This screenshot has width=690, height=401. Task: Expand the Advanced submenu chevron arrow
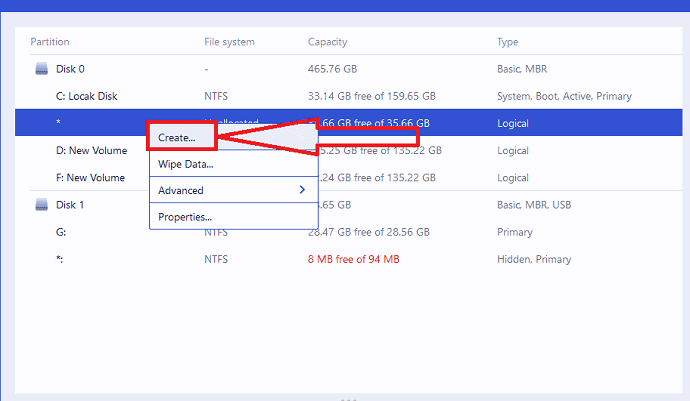(302, 190)
